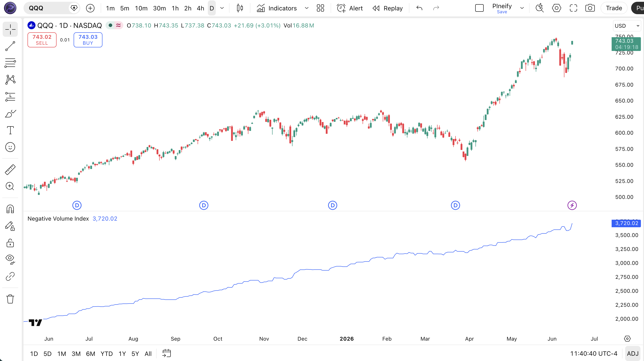The height and width of the screenshot is (361, 644).
Task: Undo the last chart action
Action: tap(419, 8)
